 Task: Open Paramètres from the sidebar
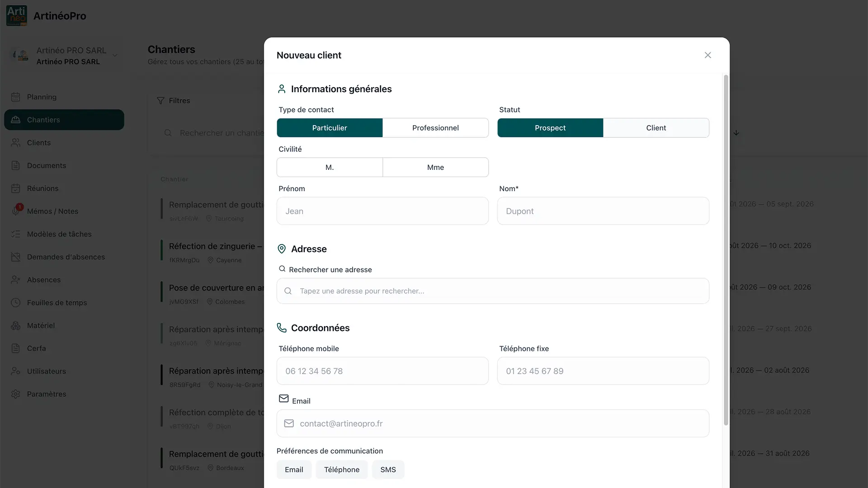(x=64, y=394)
